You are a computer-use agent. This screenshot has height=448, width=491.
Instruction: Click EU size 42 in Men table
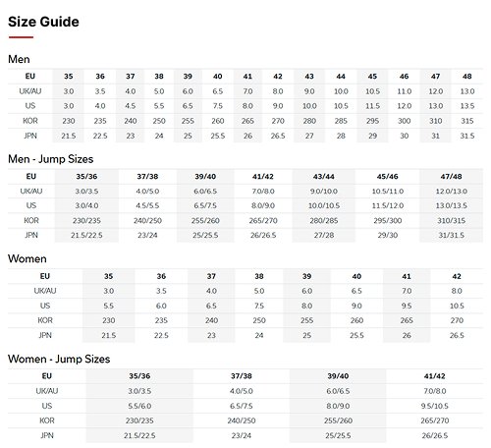(x=278, y=77)
